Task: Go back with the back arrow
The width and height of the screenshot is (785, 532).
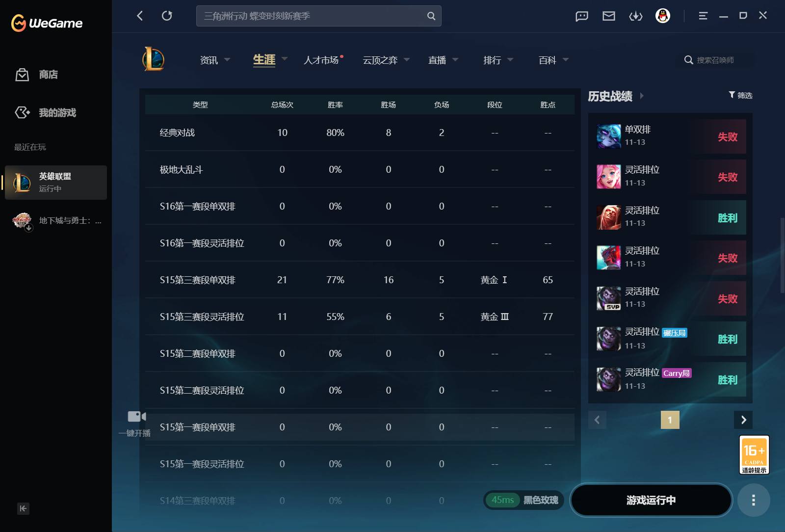Action: coord(140,16)
